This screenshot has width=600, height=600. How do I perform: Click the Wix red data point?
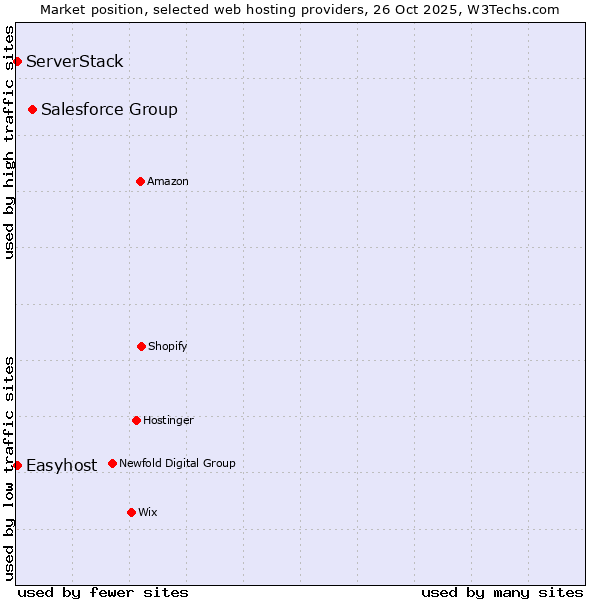132,512
